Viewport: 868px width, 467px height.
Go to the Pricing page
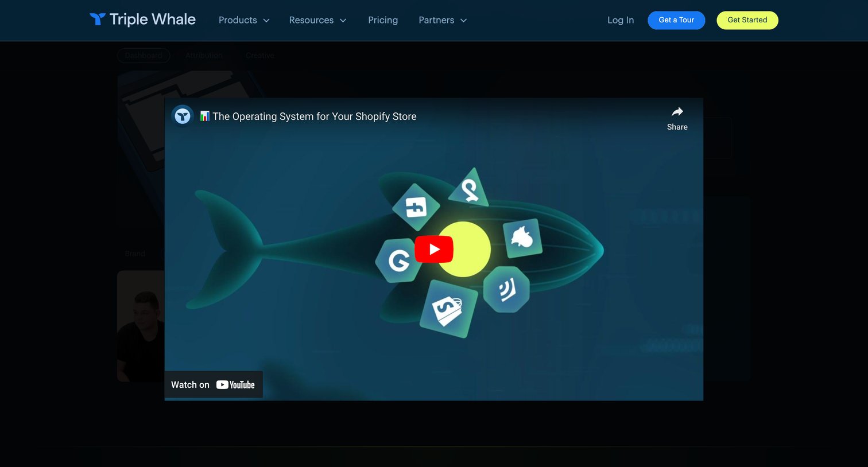(x=383, y=20)
